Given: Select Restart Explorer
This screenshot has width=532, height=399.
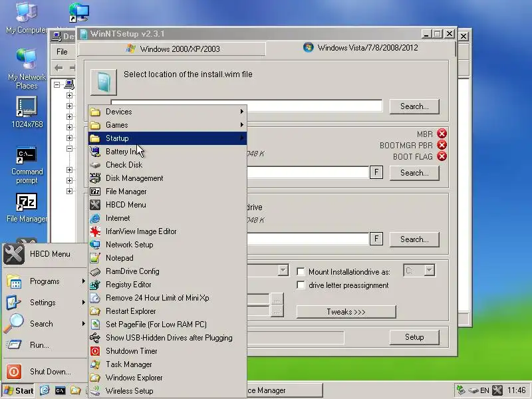Looking at the screenshot, I should [x=168, y=311].
